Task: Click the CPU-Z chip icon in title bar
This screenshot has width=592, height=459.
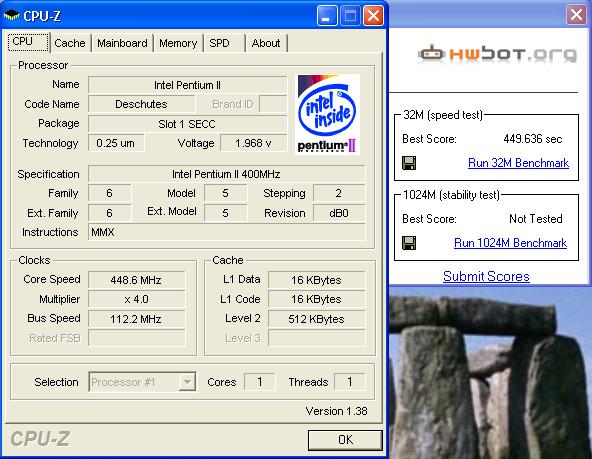Action: click(11, 15)
